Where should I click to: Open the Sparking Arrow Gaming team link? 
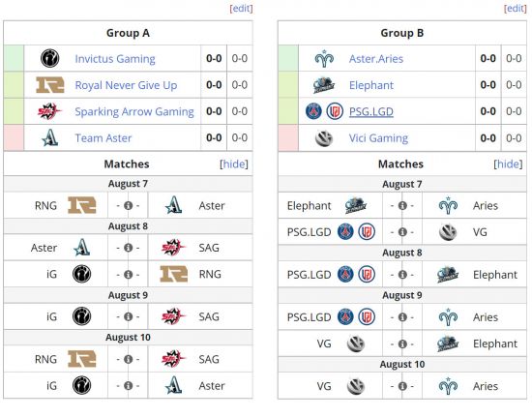(134, 111)
